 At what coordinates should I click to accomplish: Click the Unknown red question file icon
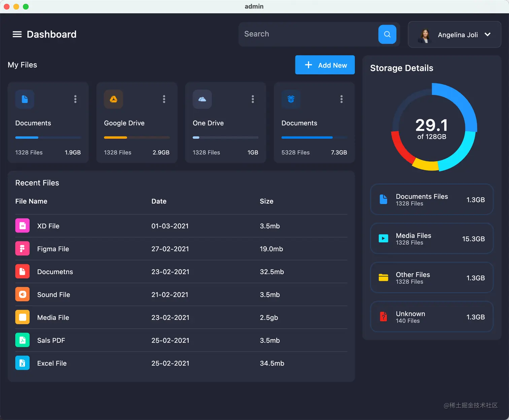383,317
